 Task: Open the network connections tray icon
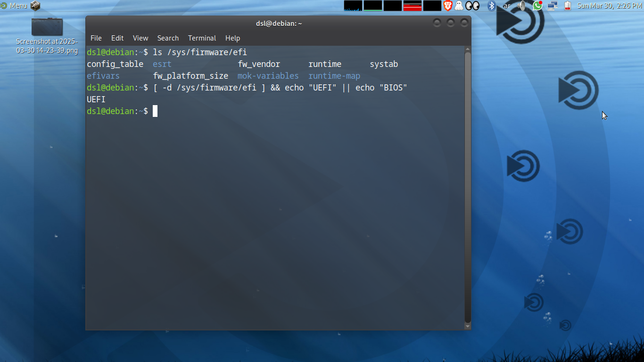coord(553,6)
